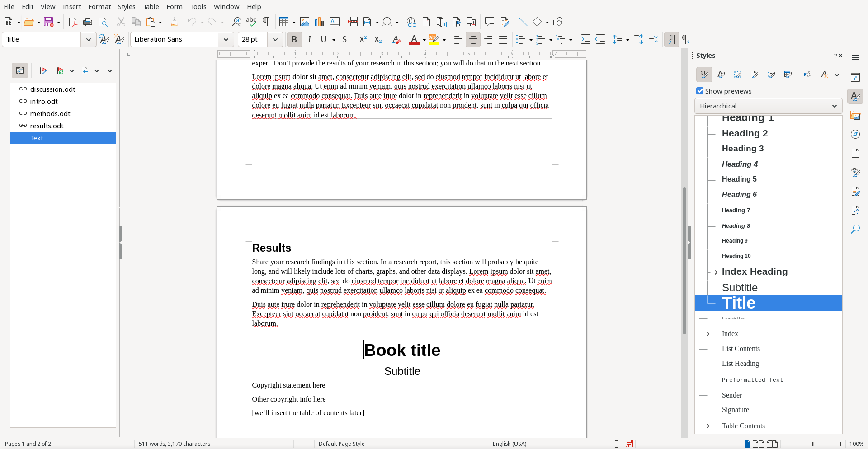The width and height of the screenshot is (868, 449).
Task: Click the Print icon
Action: [x=88, y=22]
